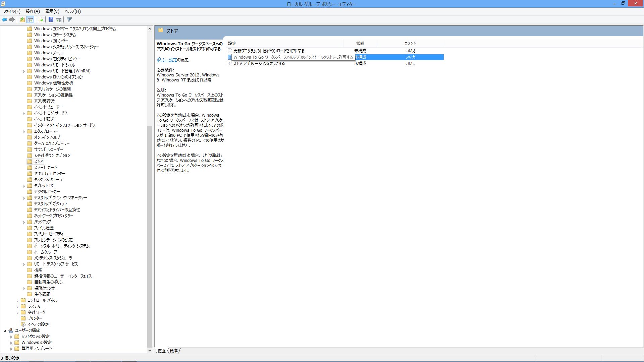This screenshot has width=644, height=362.
Task: Select the スマート カード folder in tree
Action: 45,168
